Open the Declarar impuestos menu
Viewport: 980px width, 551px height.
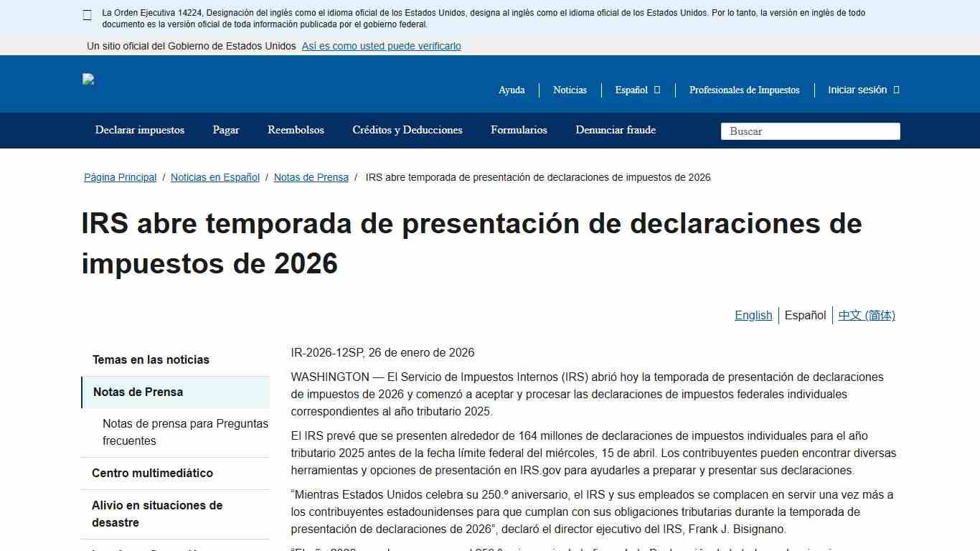(139, 130)
